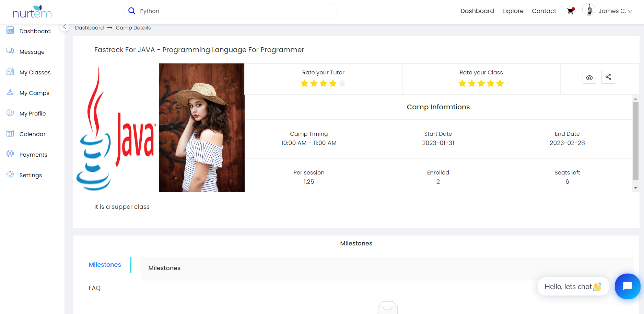This screenshot has width=644, height=314.
Task: Click Contact in top navigation
Action: 544,11
